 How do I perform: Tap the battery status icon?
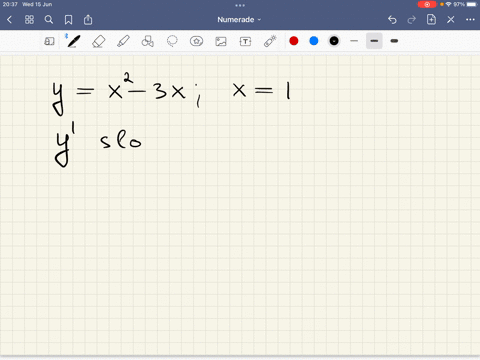tap(472, 4)
